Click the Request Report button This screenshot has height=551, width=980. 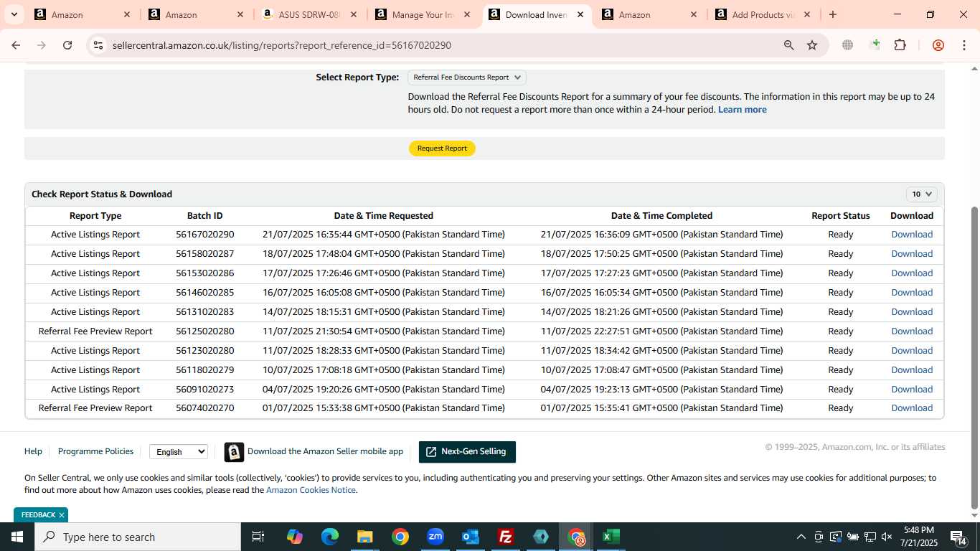coord(442,149)
